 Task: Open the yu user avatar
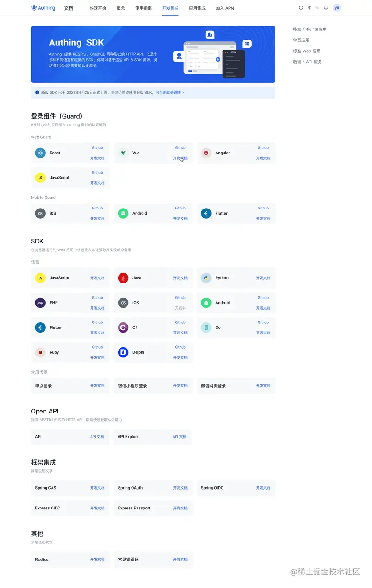tap(337, 8)
